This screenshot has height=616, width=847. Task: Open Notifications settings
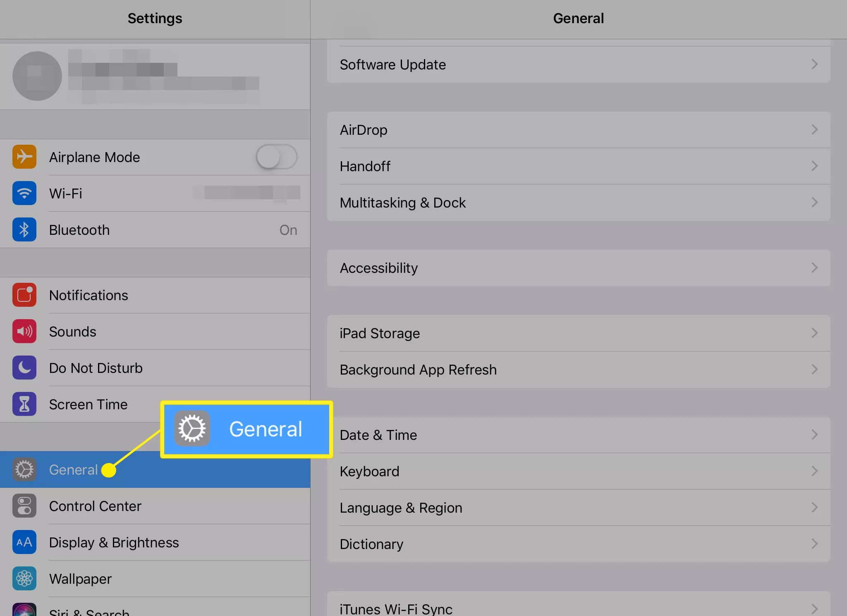click(155, 295)
